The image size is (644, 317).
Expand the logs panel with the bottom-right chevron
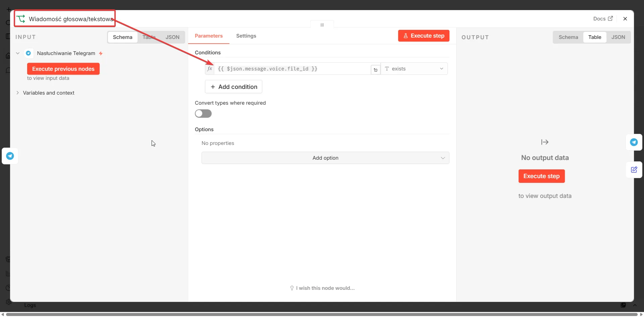point(635,305)
